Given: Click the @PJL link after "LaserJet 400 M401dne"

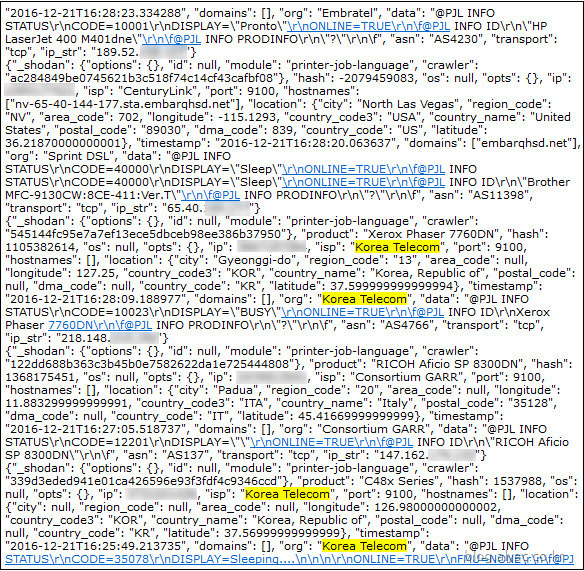Looking at the screenshot, I should tap(172, 39).
